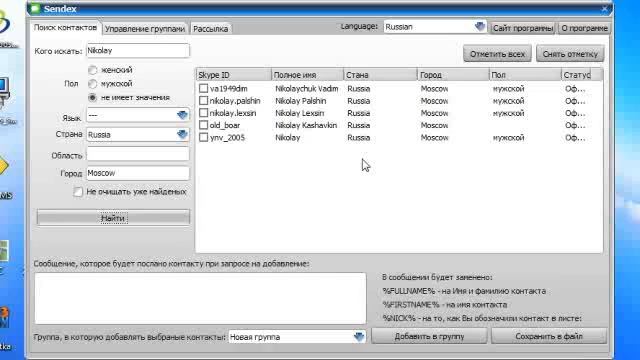Open the Поиск контактов tab
Viewport: 640px width, 360px height.
65,28
